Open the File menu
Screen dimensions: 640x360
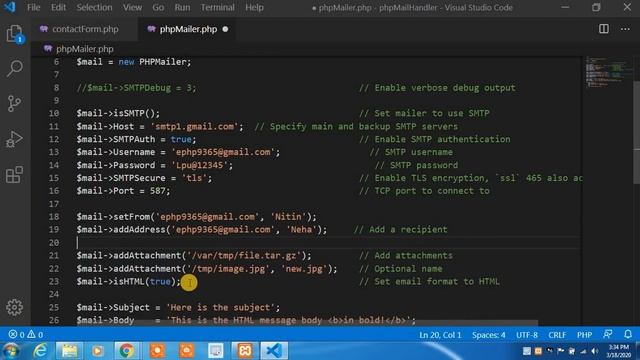(x=33, y=7)
